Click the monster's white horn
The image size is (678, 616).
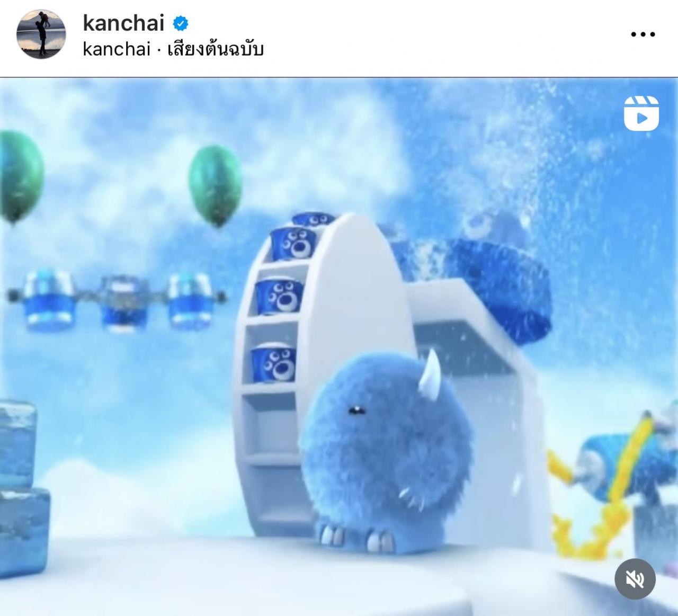(x=430, y=370)
